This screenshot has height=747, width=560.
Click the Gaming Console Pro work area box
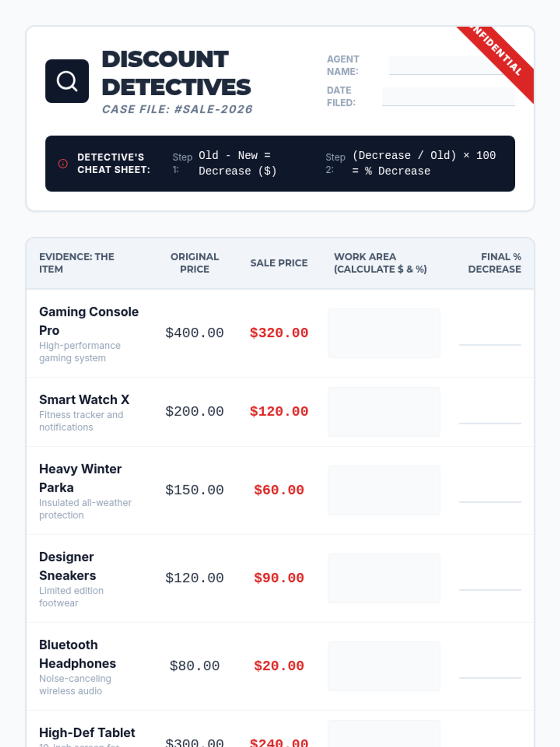click(x=384, y=333)
